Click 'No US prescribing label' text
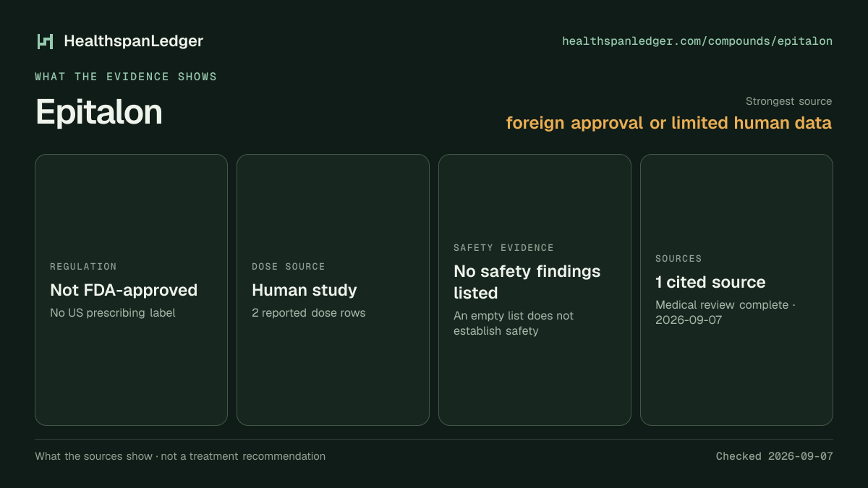This screenshot has width=868, height=488. pyautogui.click(x=113, y=313)
